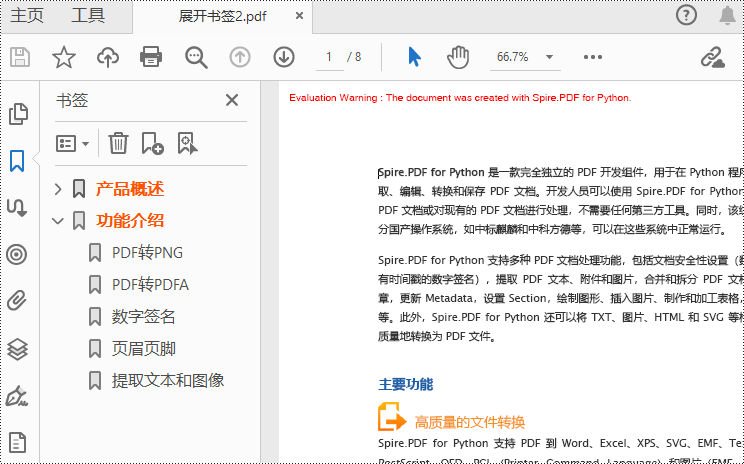Go to next page arrow
The image size is (744, 464).
tap(284, 57)
